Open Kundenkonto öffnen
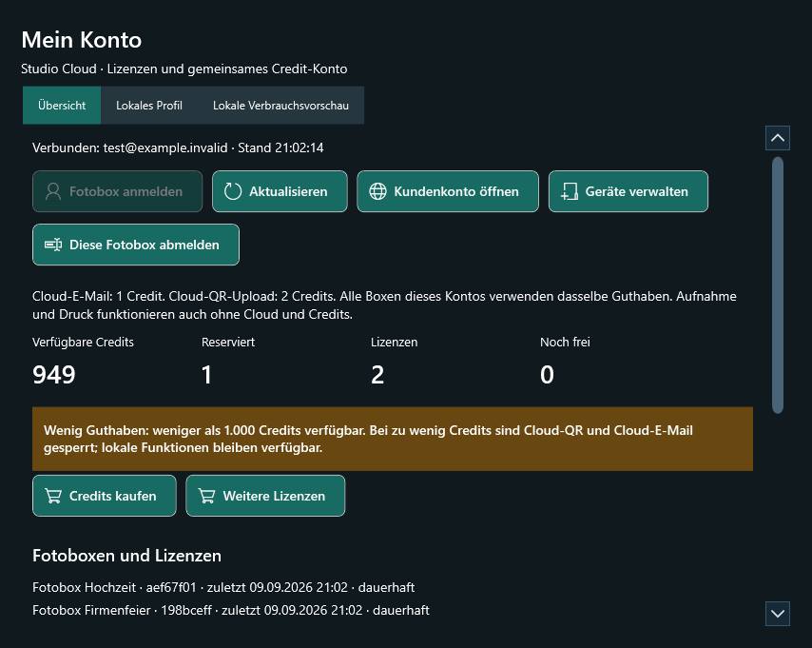The height and width of the screenshot is (648, 812). click(448, 191)
